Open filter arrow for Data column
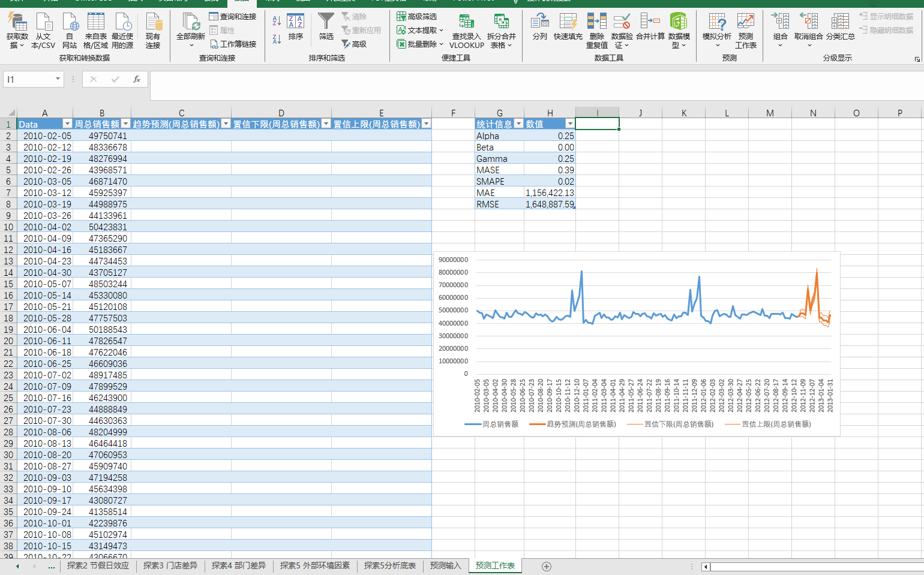Image resolution: width=924 pixels, height=575 pixels. [67, 124]
